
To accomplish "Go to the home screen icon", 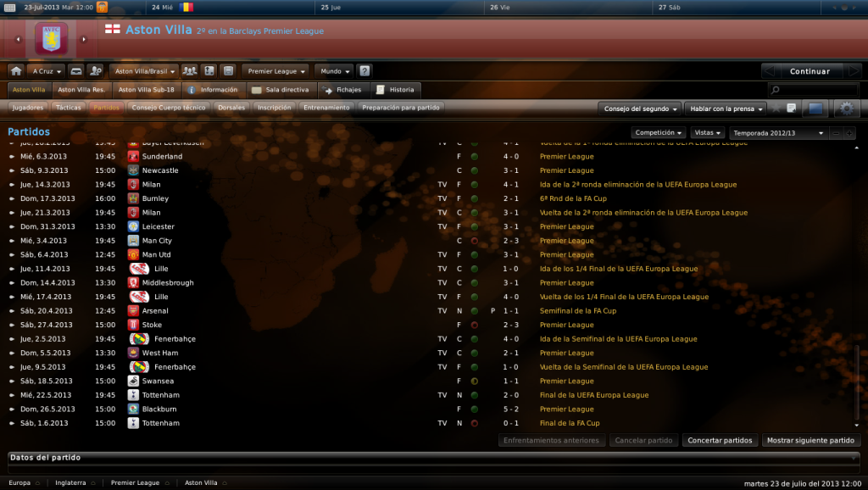I will (x=16, y=71).
